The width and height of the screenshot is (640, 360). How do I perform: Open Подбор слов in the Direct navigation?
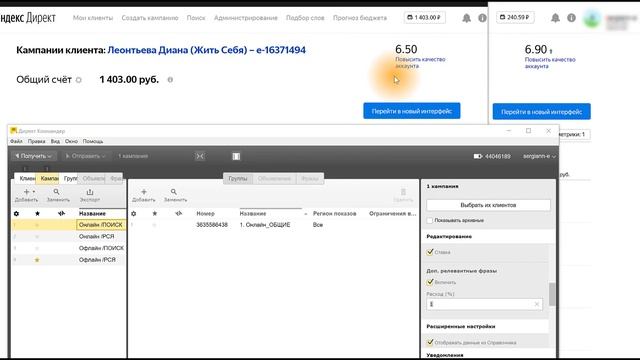[305, 18]
